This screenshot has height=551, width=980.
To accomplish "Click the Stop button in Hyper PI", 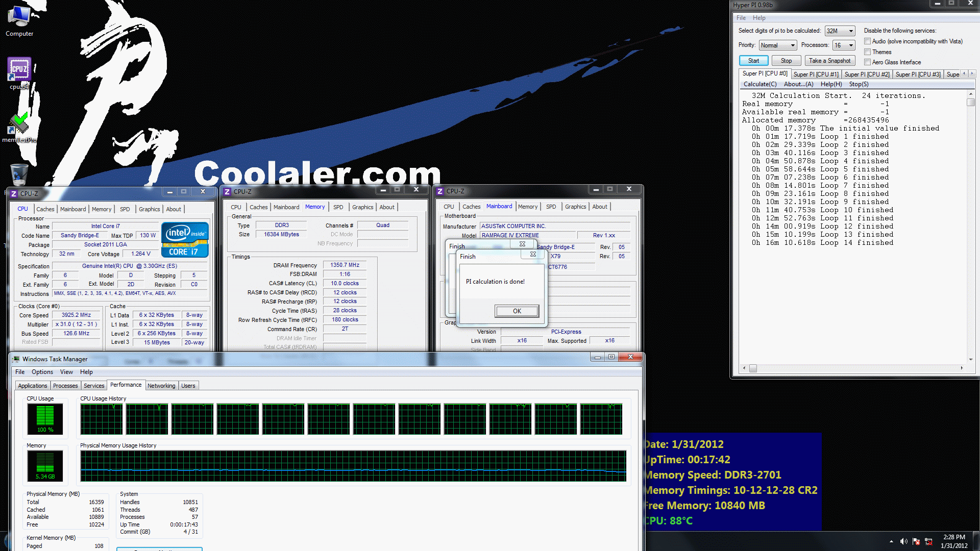I will point(786,61).
